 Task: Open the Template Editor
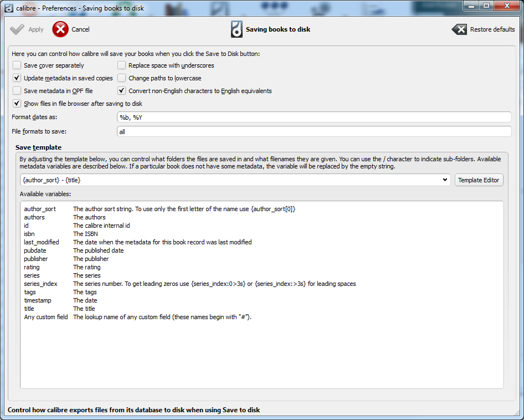point(479,180)
